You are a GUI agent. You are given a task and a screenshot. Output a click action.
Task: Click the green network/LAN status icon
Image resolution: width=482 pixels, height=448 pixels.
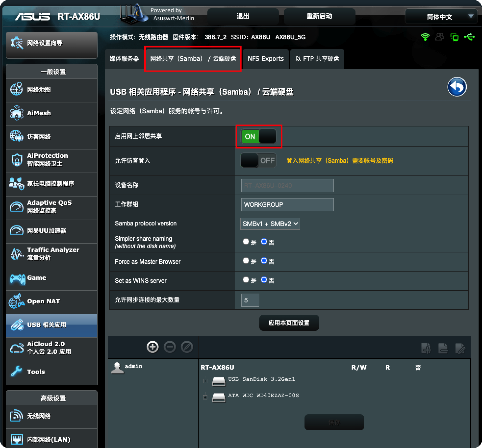coord(454,37)
